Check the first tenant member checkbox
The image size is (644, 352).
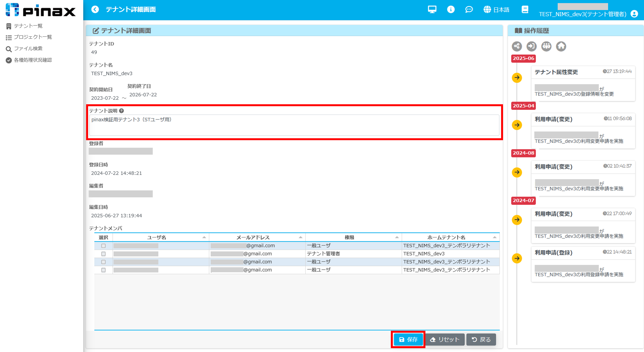click(x=103, y=246)
